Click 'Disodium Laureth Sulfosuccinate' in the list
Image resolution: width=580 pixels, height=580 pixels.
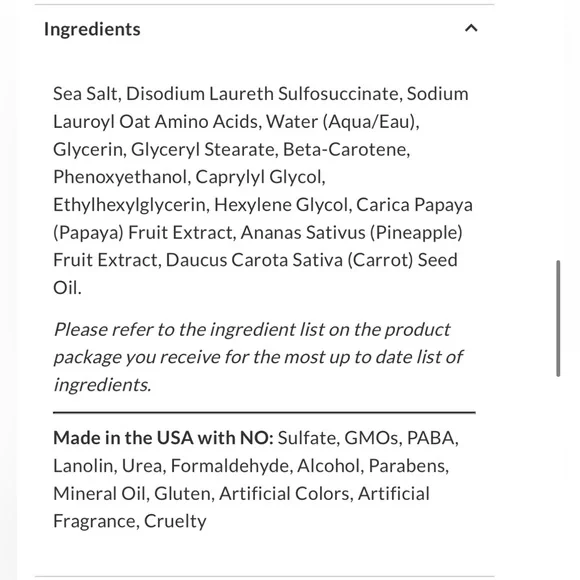coord(263,94)
